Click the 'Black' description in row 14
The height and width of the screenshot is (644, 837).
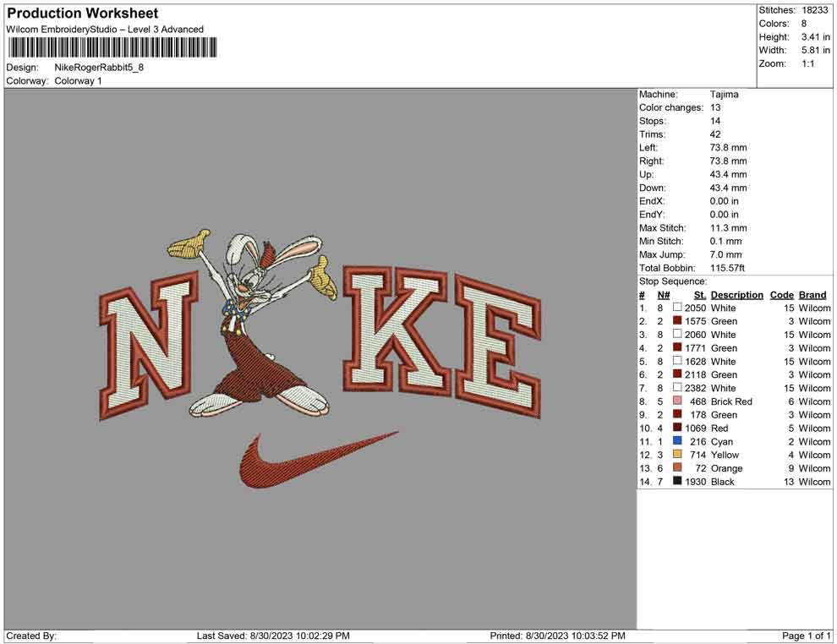click(x=722, y=481)
